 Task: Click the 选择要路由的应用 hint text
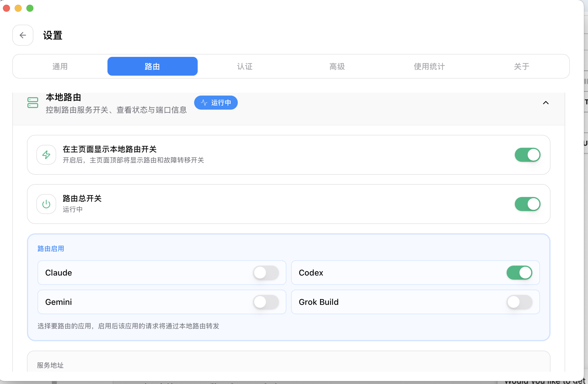[128, 326]
